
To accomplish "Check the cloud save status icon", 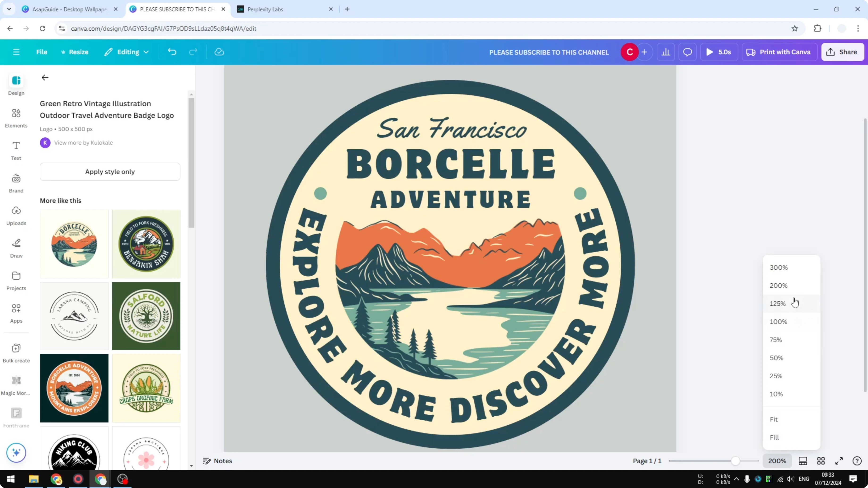I will tap(219, 52).
